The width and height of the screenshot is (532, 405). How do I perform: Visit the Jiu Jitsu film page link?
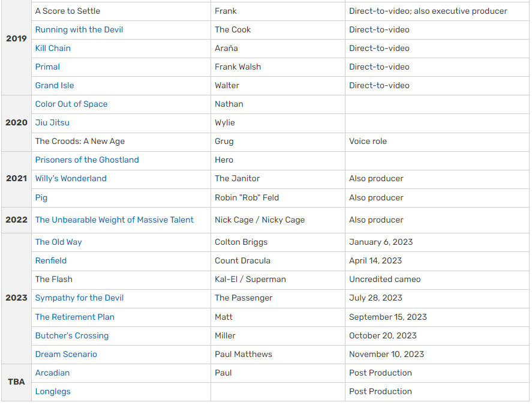click(52, 123)
